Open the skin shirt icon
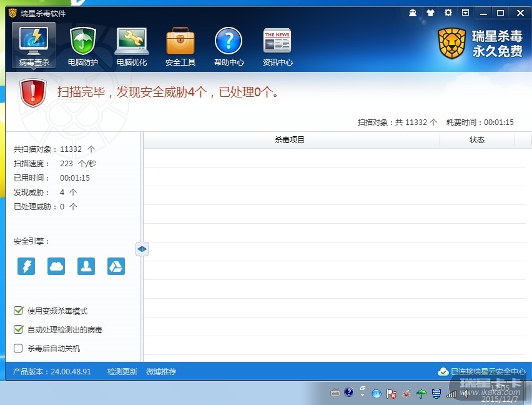Image resolution: width=532 pixels, height=405 pixels. 430,13
